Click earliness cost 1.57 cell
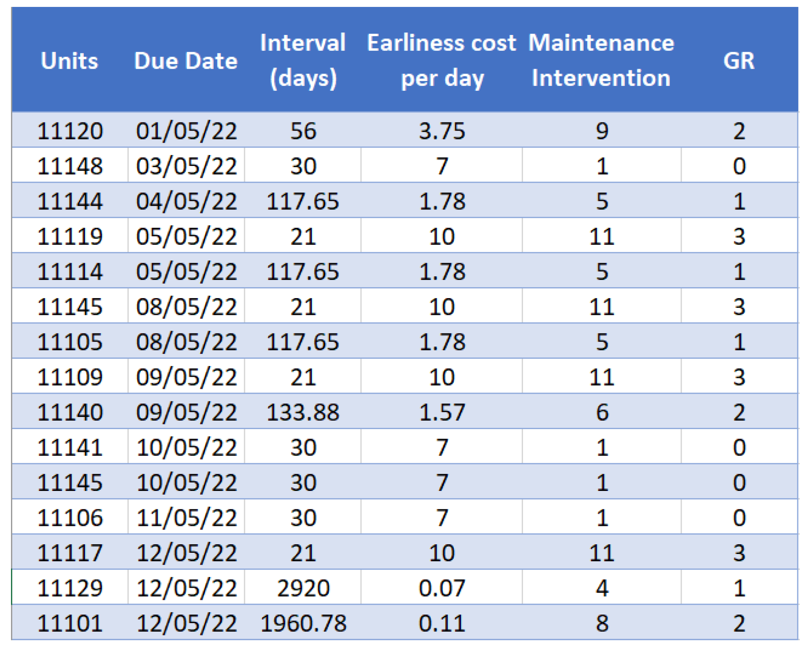812x652 pixels. tap(442, 412)
